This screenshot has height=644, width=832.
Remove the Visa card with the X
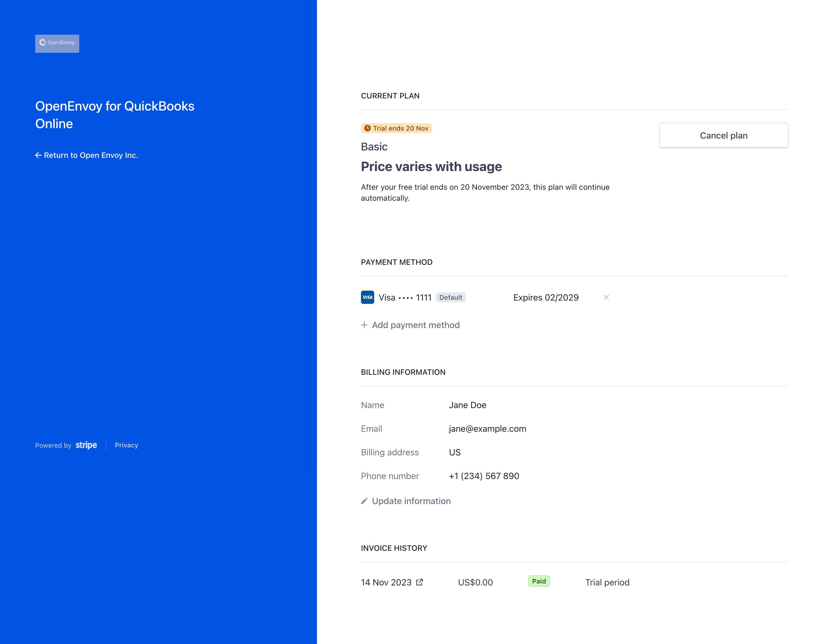tap(606, 298)
